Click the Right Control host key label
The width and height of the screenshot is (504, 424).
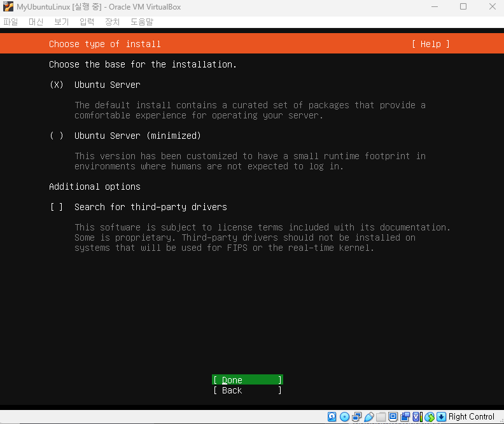click(471, 417)
